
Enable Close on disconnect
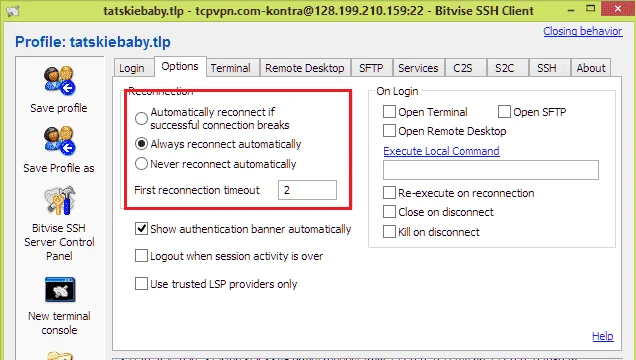(x=389, y=212)
